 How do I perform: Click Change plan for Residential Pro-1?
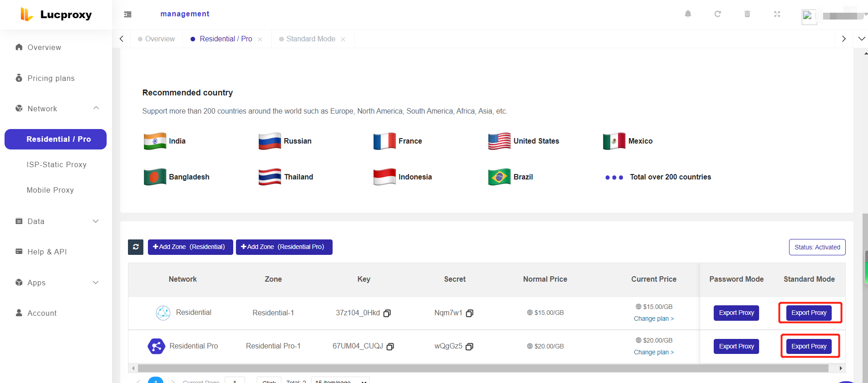pyautogui.click(x=653, y=353)
